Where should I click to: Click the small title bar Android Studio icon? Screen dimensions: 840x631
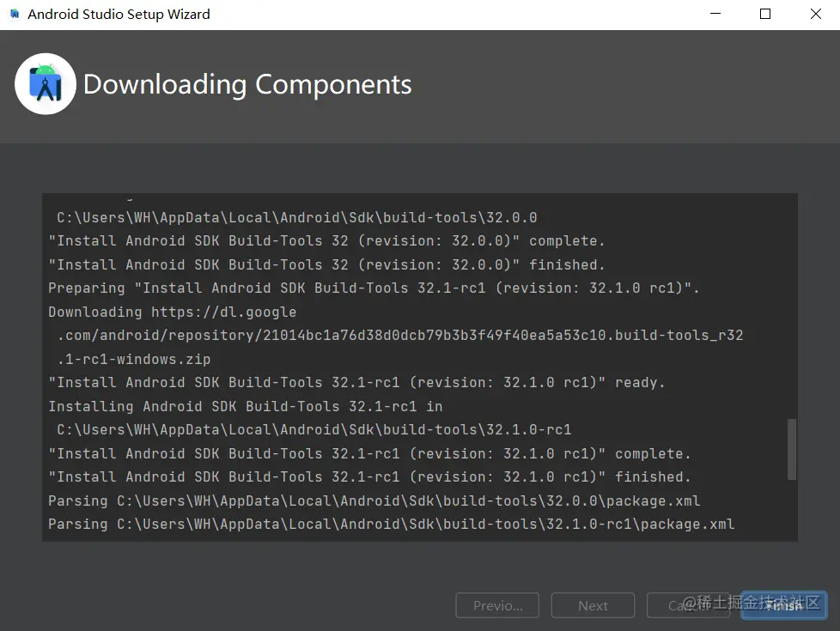click(15, 14)
